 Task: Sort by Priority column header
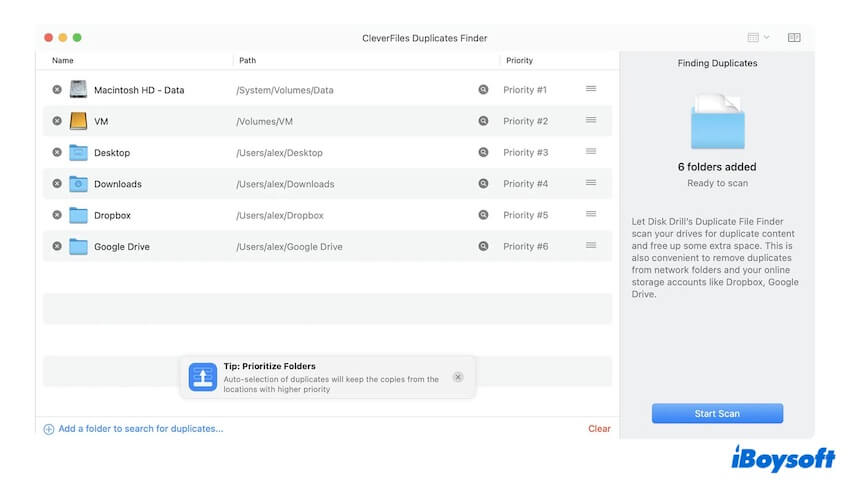(x=519, y=60)
